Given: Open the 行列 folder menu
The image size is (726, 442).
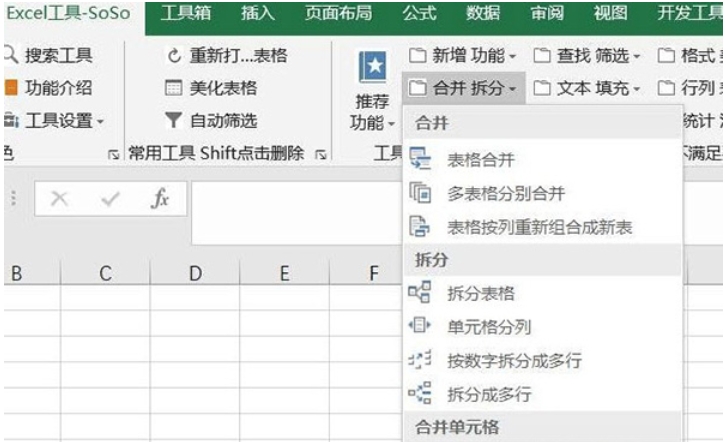Looking at the screenshot, I should (x=690, y=88).
